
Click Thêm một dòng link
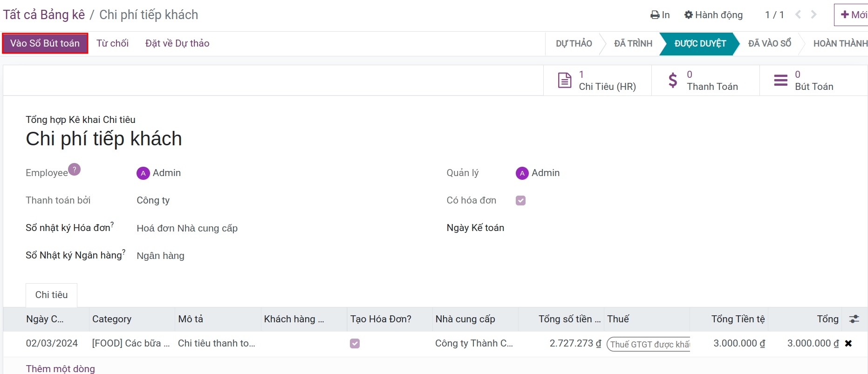pyautogui.click(x=61, y=368)
